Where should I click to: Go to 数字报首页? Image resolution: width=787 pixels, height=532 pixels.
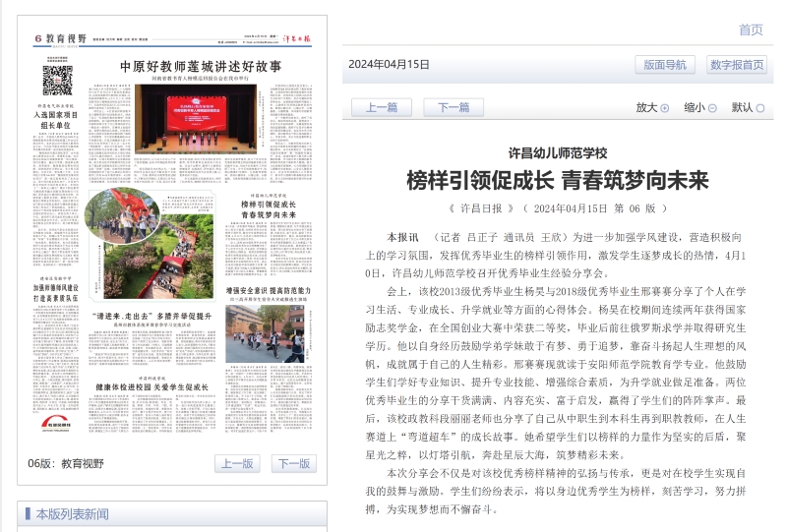click(736, 65)
